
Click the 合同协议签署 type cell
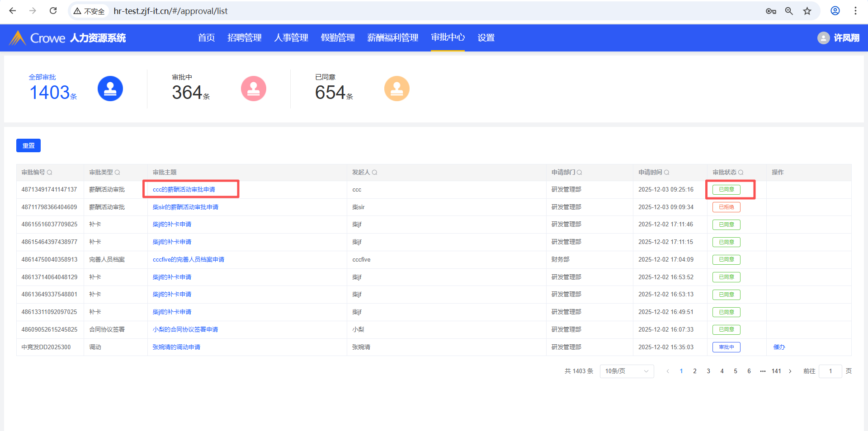pyautogui.click(x=107, y=330)
